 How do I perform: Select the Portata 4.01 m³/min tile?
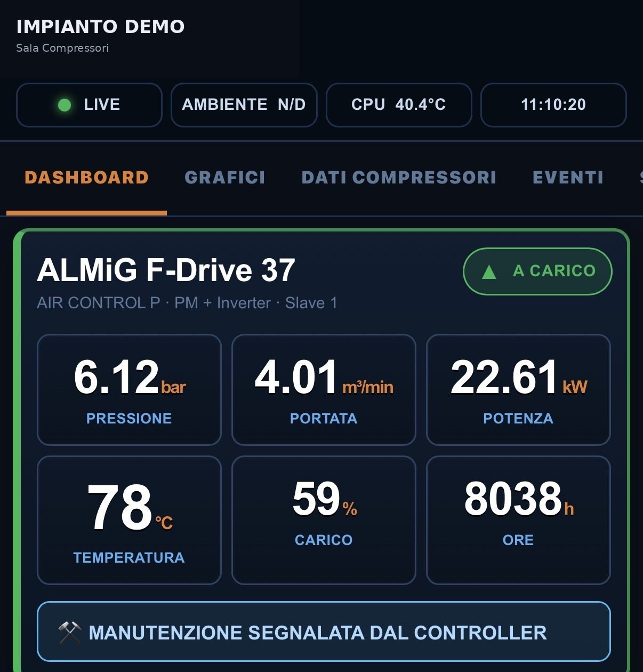pos(324,390)
